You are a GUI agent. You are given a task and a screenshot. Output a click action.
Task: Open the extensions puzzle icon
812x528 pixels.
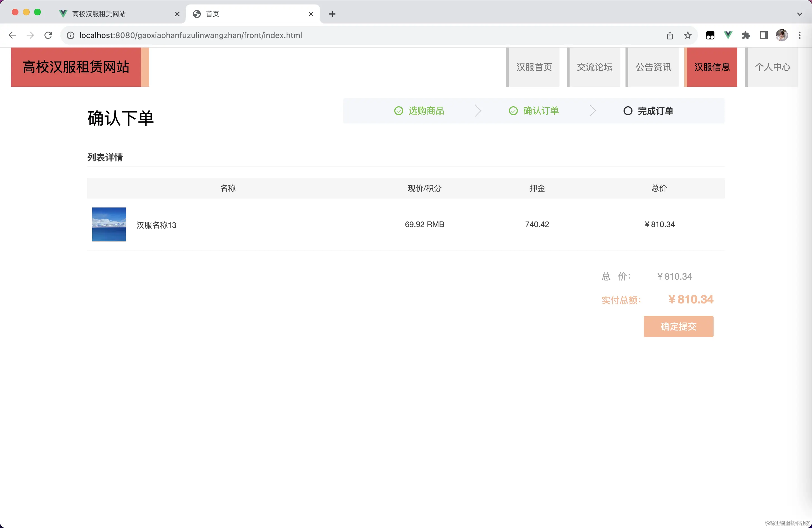(x=746, y=35)
